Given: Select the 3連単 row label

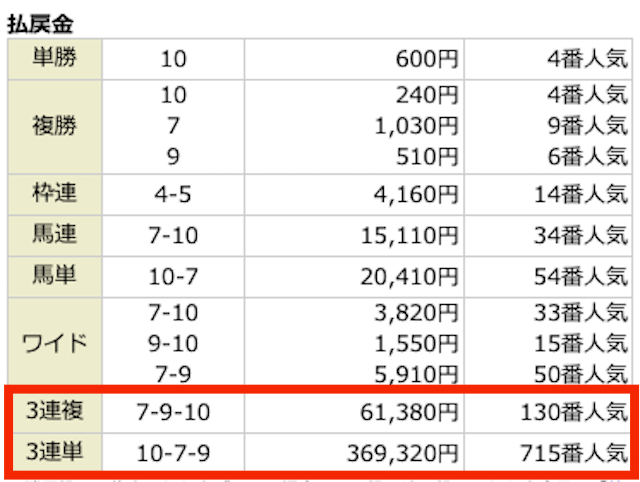Looking at the screenshot, I should pyautogui.click(x=55, y=453).
